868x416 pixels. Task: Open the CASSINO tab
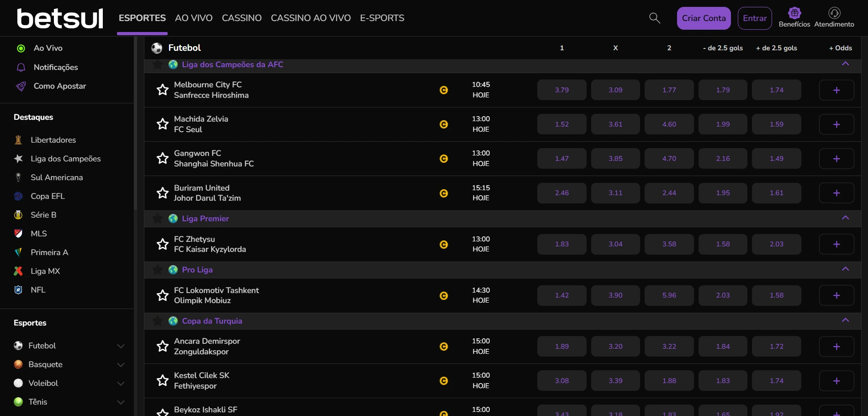point(242,18)
